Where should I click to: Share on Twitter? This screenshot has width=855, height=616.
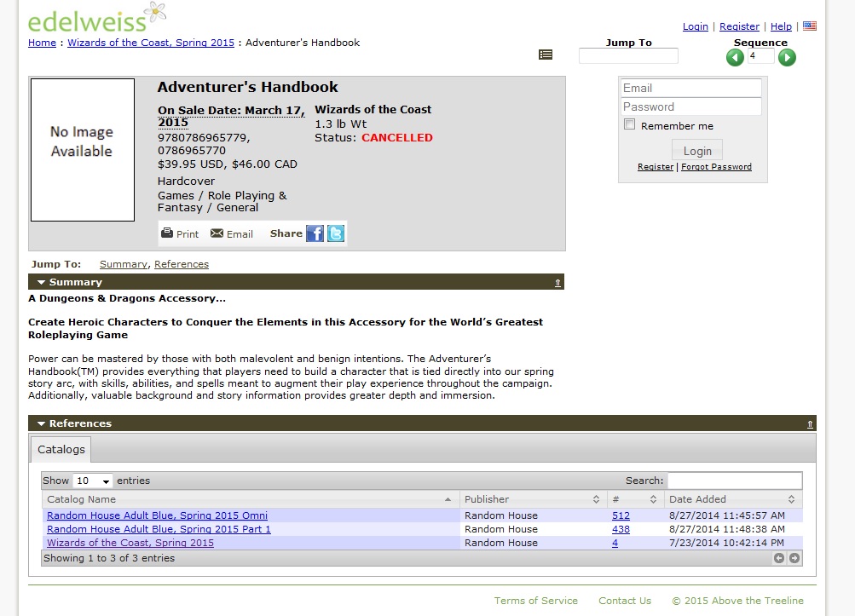coord(336,233)
